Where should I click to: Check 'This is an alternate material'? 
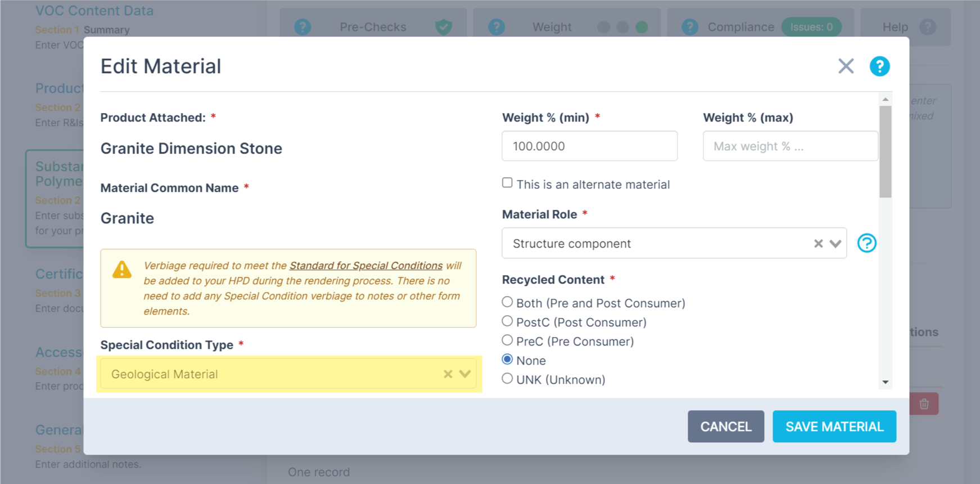pos(507,183)
